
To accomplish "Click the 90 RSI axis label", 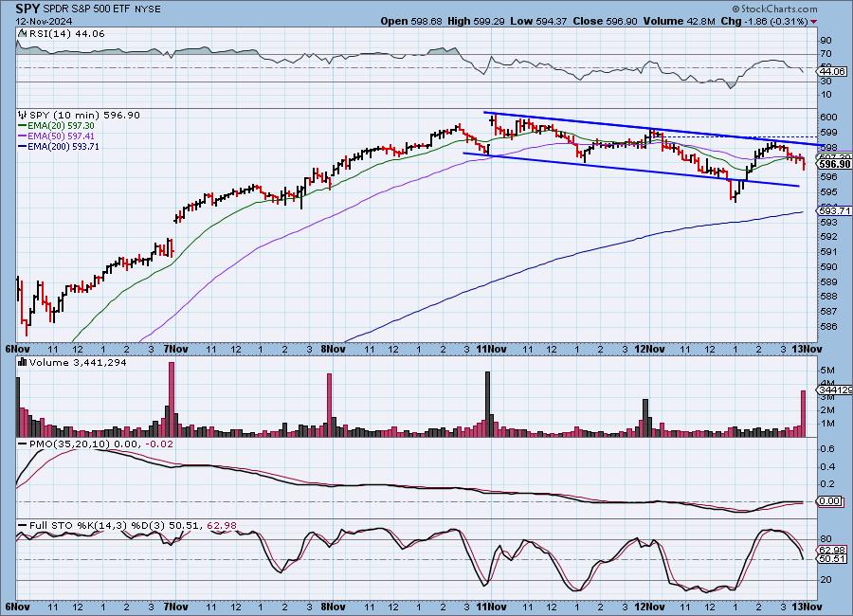I will point(826,40).
